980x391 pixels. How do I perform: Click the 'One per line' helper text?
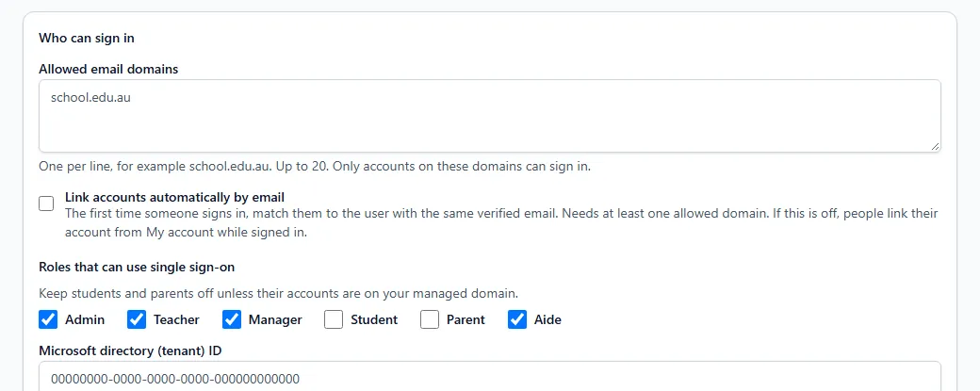(315, 167)
